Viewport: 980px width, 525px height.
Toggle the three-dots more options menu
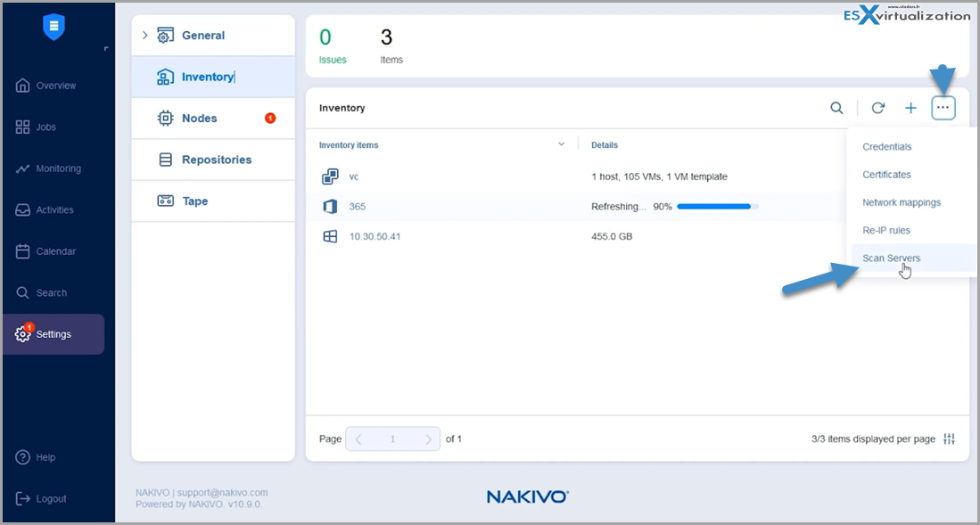943,108
